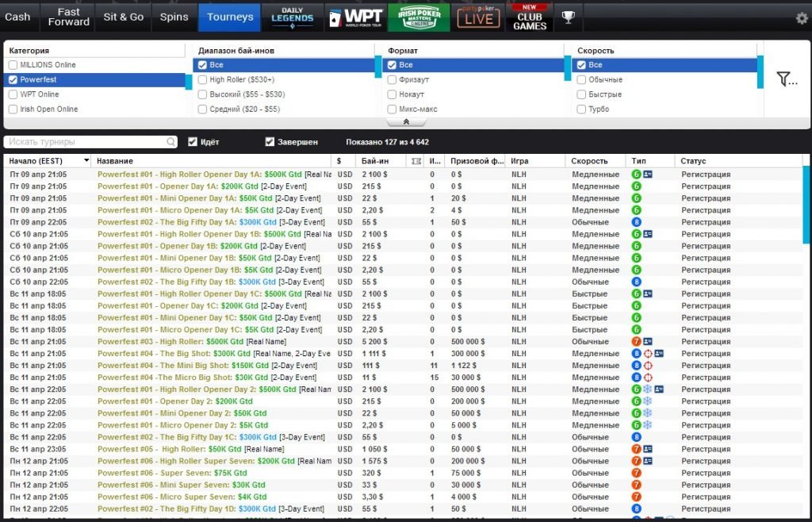Check the High Roller ($530+) buy-in filter
812x522 pixels.
[202, 80]
